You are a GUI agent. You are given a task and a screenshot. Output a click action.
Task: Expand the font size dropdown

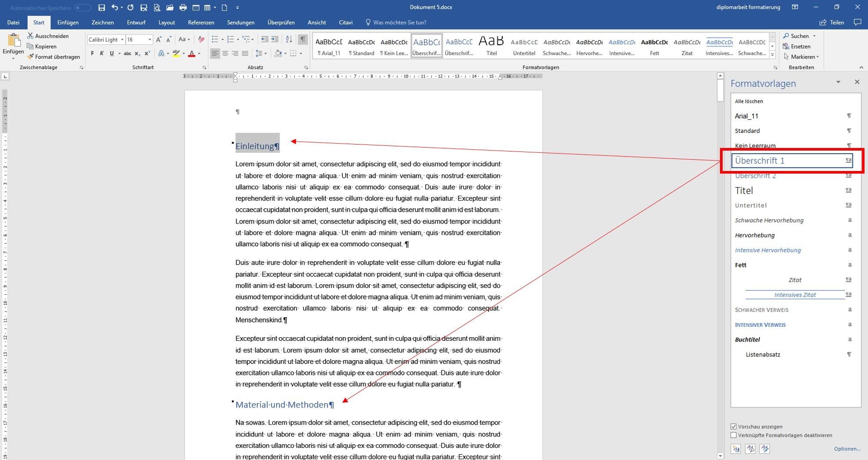click(x=150, y=39)
